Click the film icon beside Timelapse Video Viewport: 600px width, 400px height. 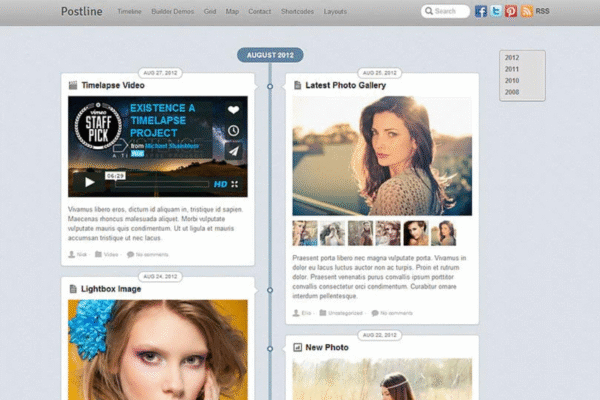coord(73,85)
